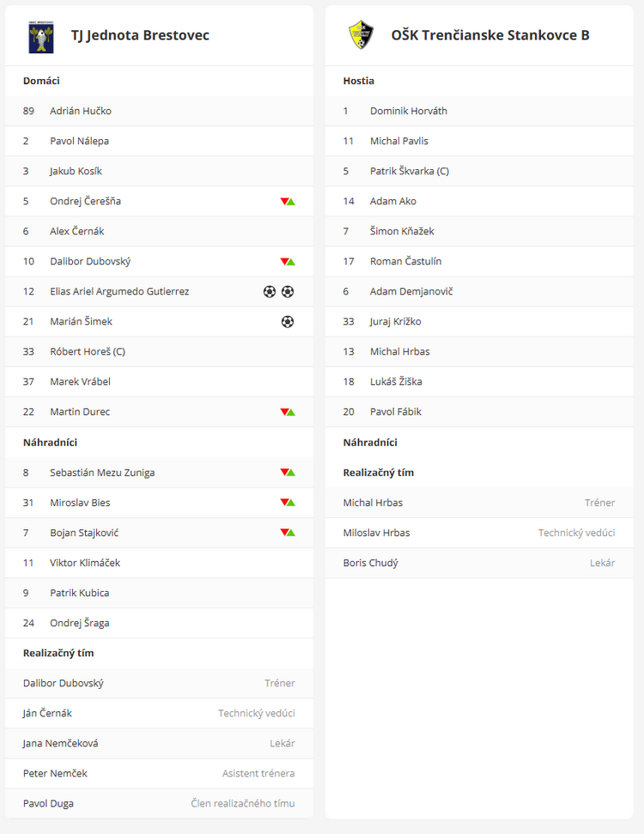Click OŠK Trenčianske Stankovce B crest logo
644x834 pixels.
(x=361, y=36)
